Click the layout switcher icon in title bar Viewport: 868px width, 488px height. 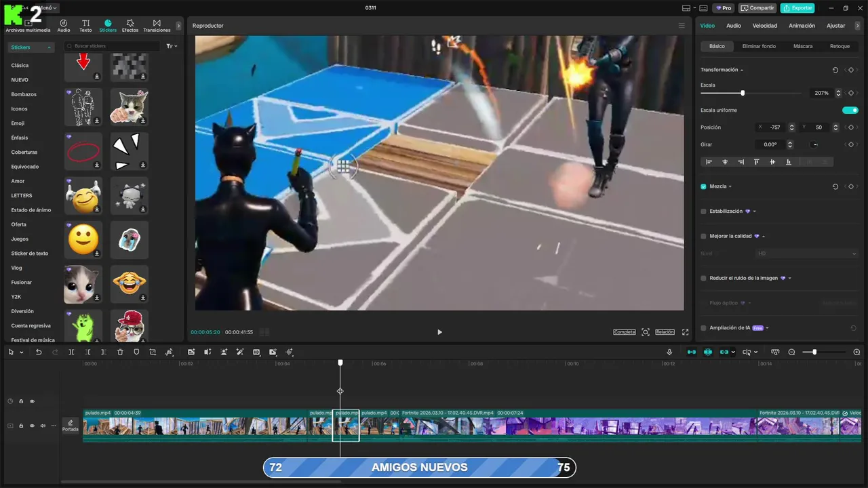[x=688, y=8]
